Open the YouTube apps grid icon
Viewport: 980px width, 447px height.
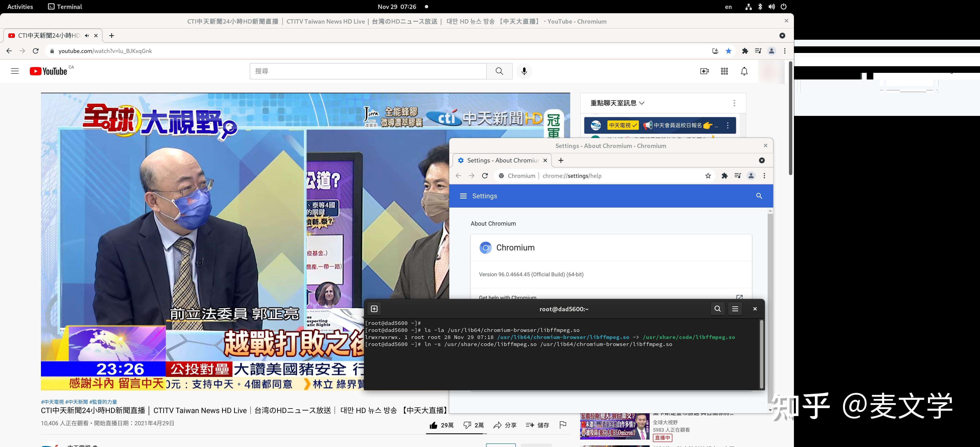[724, 71]
